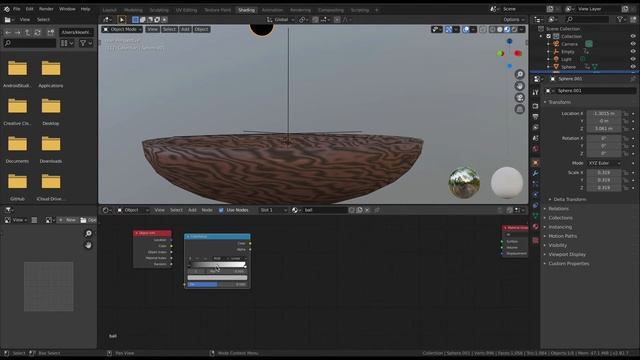Click the ColorRamp stop color swatch

pos(217,278)
